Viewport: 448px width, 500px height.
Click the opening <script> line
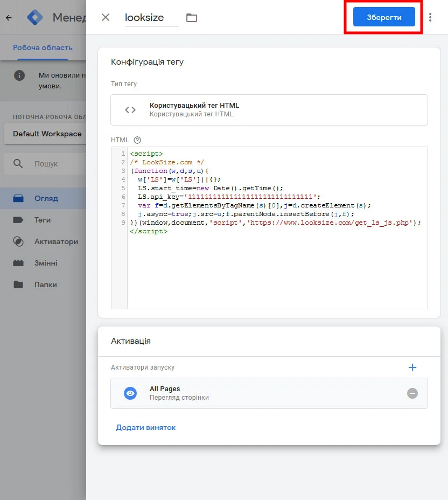(146, 154)
